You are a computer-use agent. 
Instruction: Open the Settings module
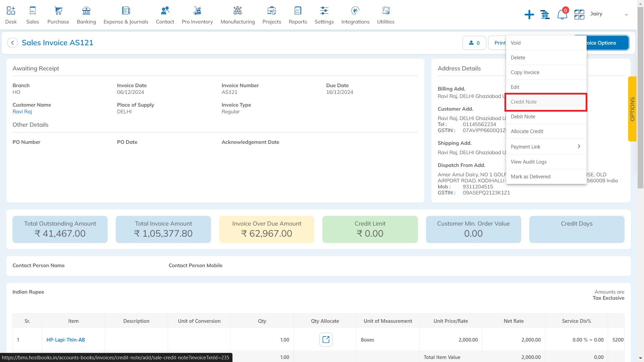(324, 15)
